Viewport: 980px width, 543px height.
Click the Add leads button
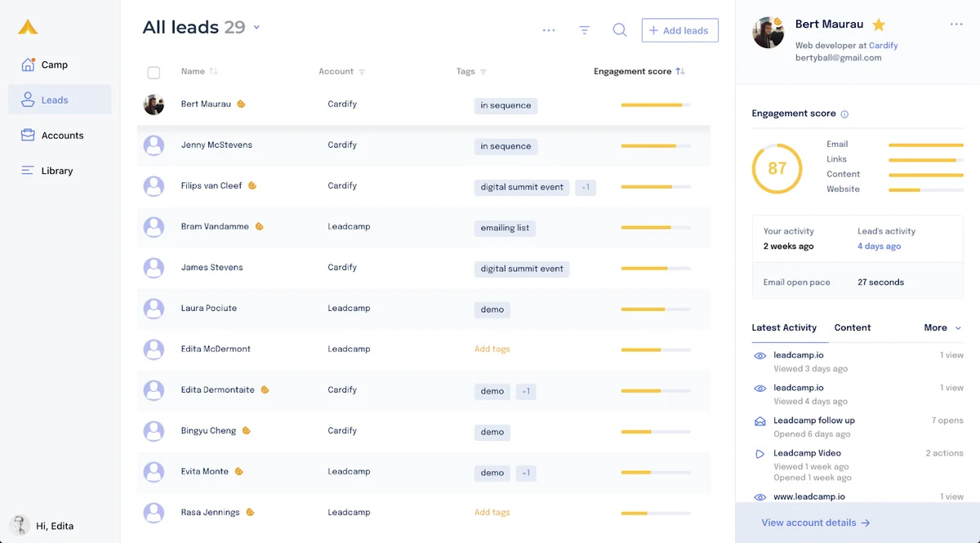[679, 30]
